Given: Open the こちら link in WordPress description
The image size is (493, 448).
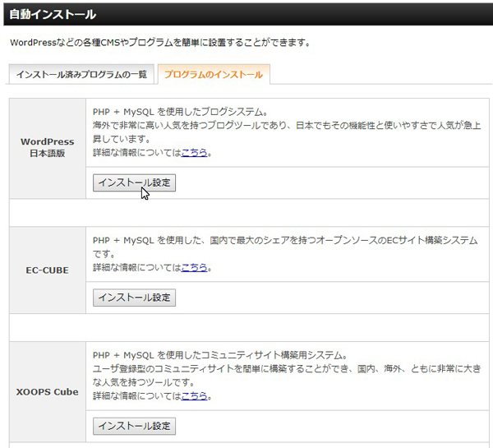Looking at the screenshot, I should tap(194, 153).
